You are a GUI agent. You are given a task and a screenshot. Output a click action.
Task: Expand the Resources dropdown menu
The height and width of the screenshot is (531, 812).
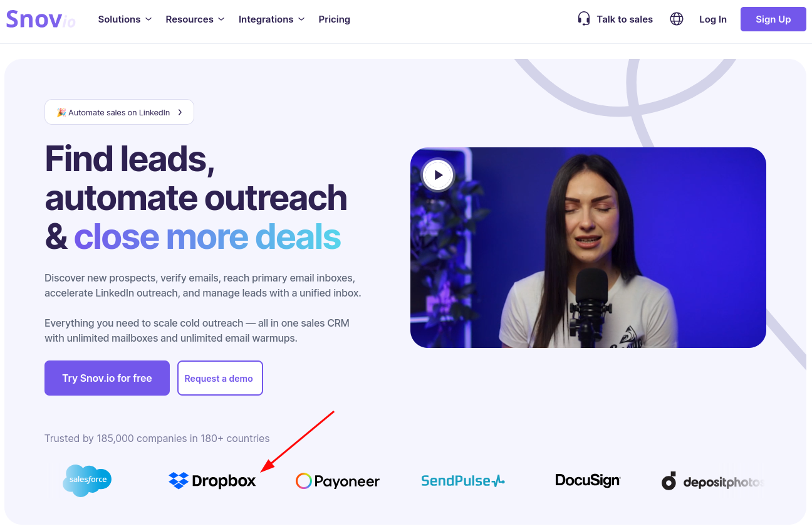(x=195, y=19)
